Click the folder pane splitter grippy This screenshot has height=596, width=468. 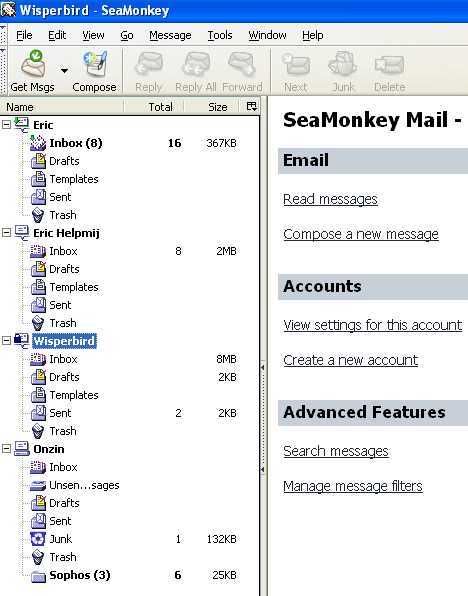click(263, 418)
